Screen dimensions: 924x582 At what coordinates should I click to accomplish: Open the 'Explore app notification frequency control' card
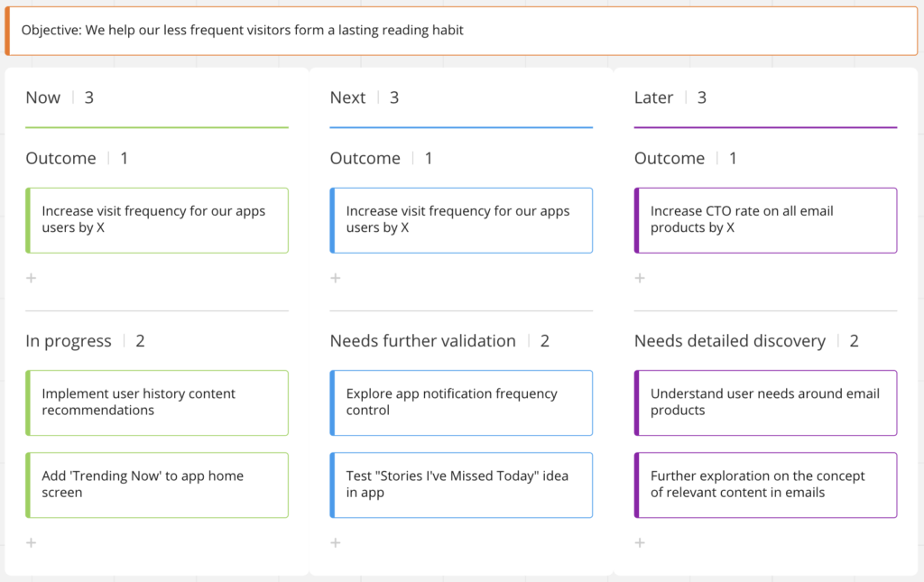[461, 402]
